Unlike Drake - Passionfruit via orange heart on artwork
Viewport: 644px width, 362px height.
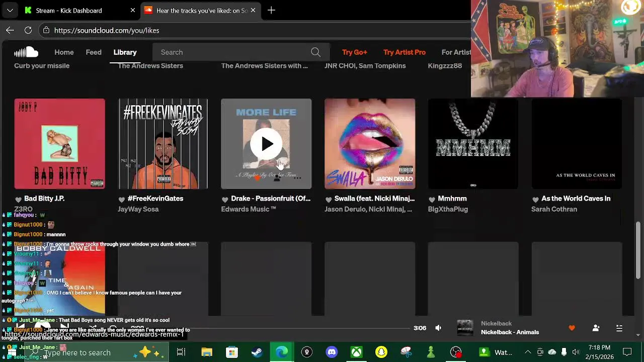(257, 177)
